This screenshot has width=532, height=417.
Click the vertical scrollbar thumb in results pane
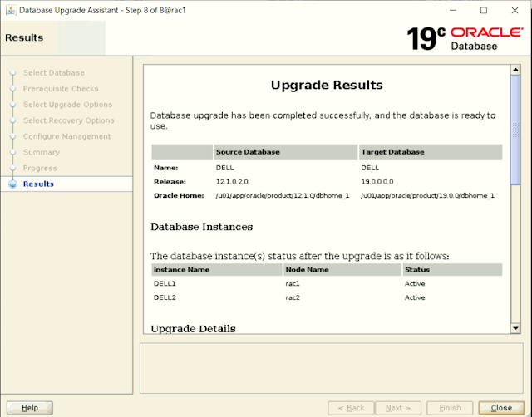(x=515, y=130)
